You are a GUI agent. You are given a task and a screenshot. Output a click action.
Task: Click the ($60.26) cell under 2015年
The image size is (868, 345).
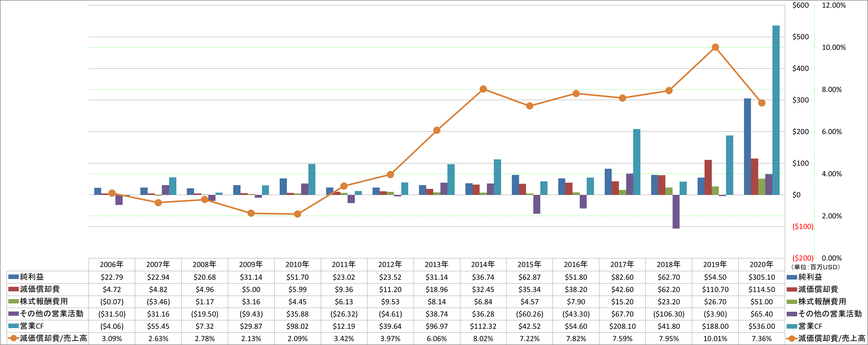(x=529, y=314)
